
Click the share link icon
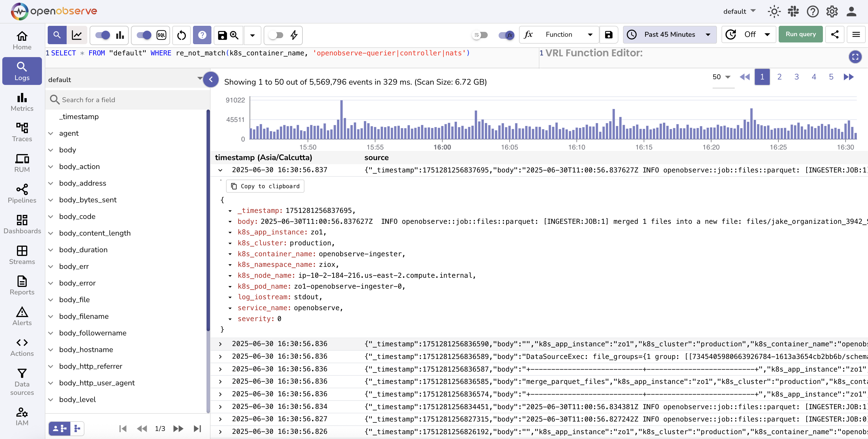coord(835,34)
